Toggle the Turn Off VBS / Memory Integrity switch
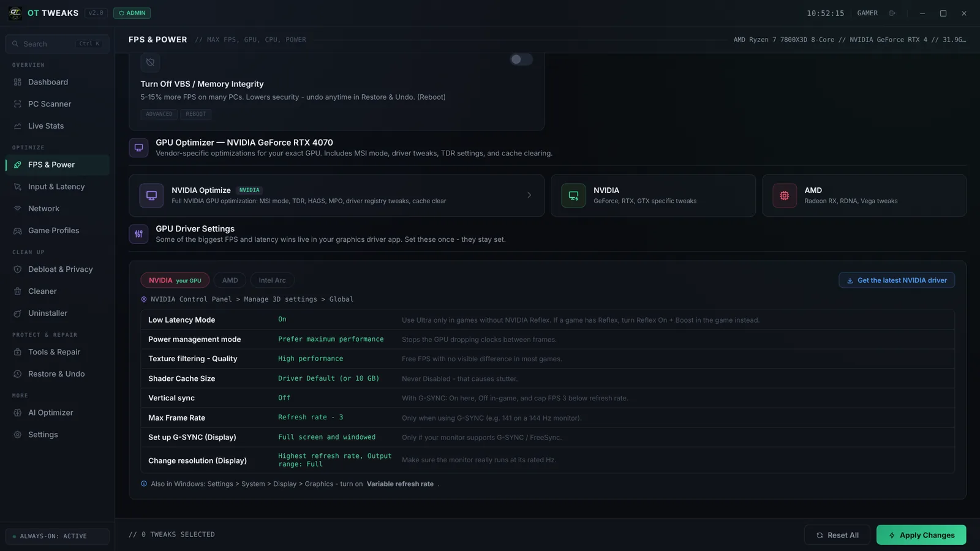The image size is (980, 551). tap(521, 59)
